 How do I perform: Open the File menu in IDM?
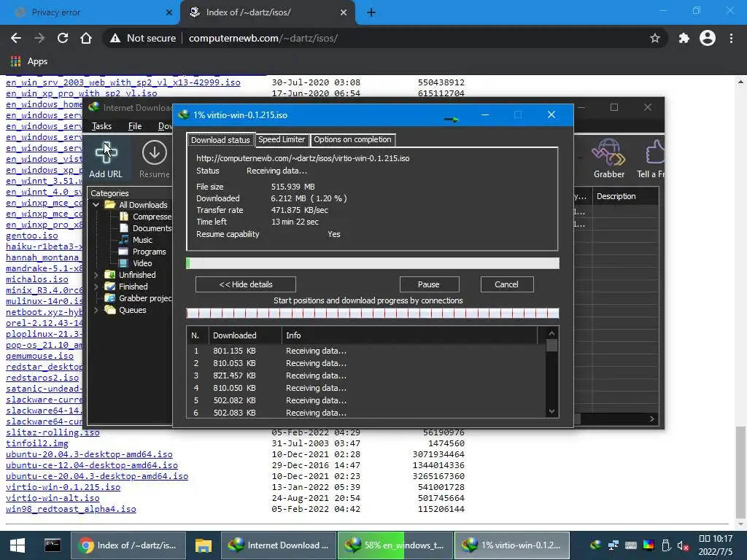[135, 126]
